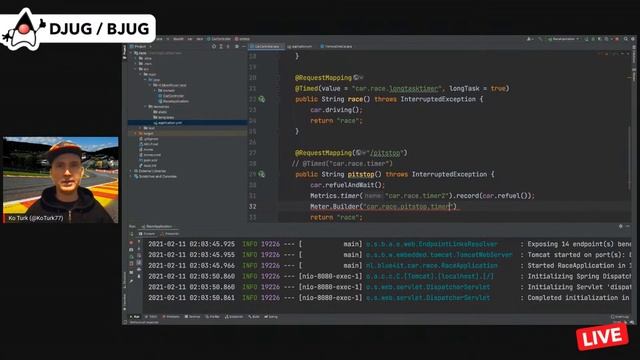Select RaceApplication run tab

tap(157, 226)
